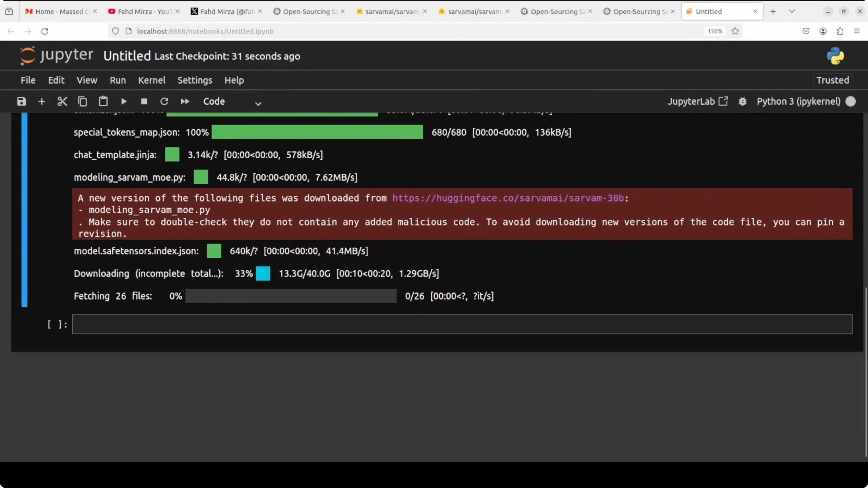Run the current cell with the play icon
This screenshot has height=488, width=868.
point(124,101)
